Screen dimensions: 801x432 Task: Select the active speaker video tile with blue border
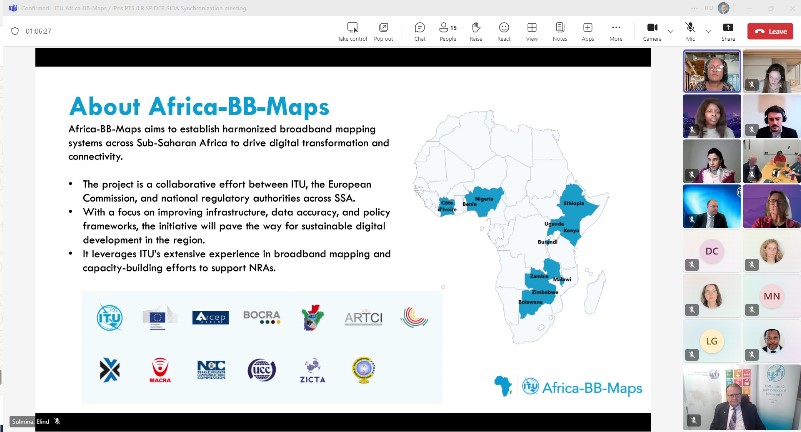point(712,71)
